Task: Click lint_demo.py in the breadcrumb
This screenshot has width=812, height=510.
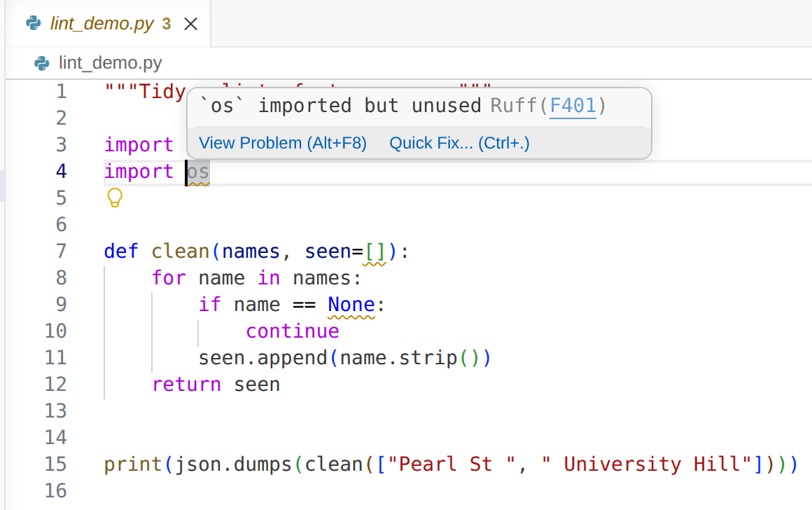Action: click(111, 63)
